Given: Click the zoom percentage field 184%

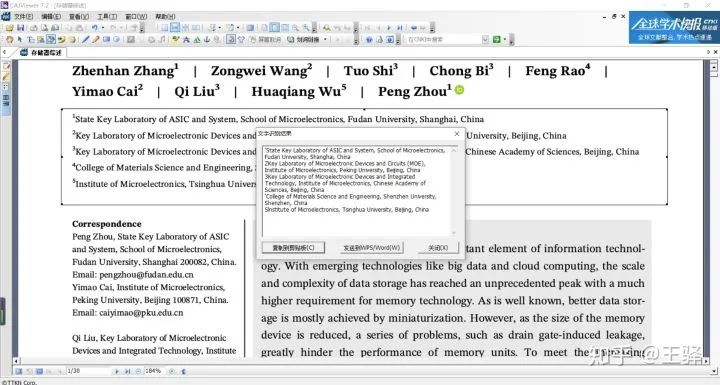Looking at the screenshot, I should coord(154,371).
